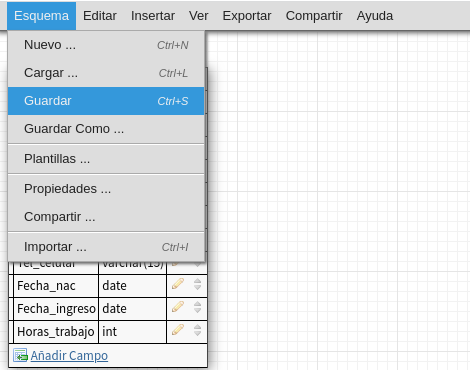
Task: Click pencil edit icon for Fecha_ingreso
Action: click(x=178, y=307)
